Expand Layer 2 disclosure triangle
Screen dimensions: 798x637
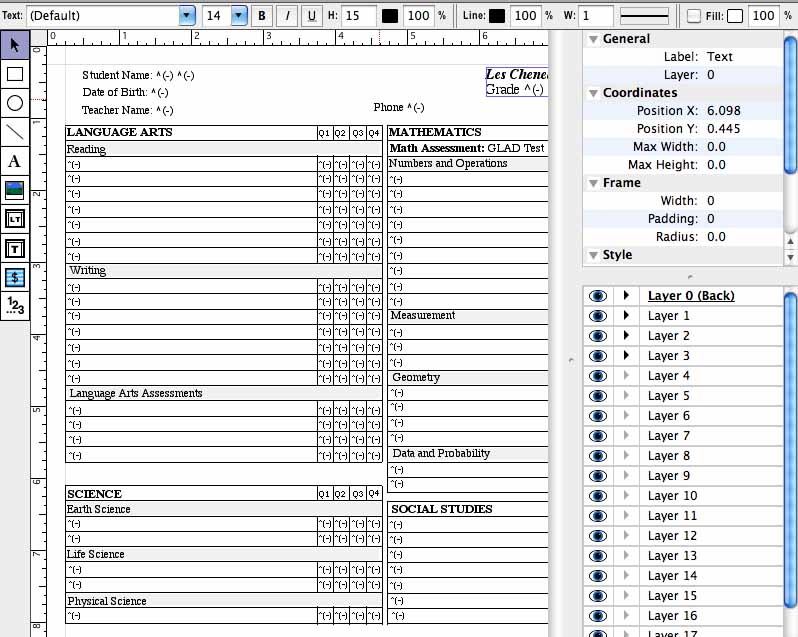626,335
